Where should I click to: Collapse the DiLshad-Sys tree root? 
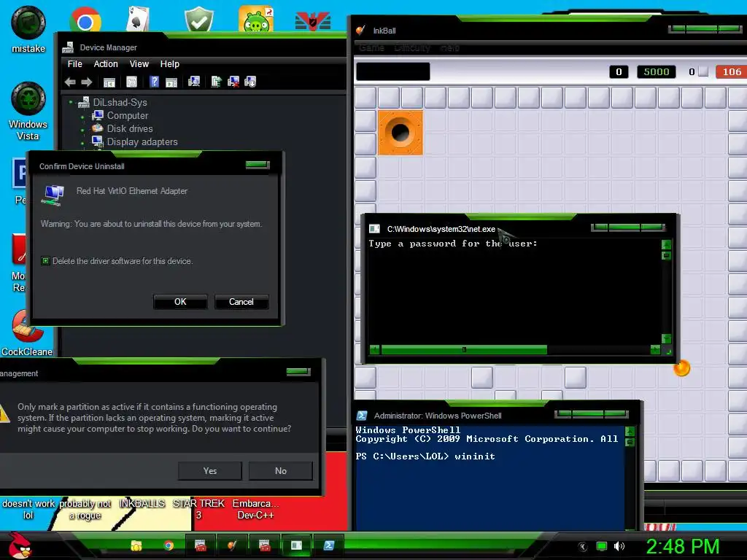pos(71,102)
